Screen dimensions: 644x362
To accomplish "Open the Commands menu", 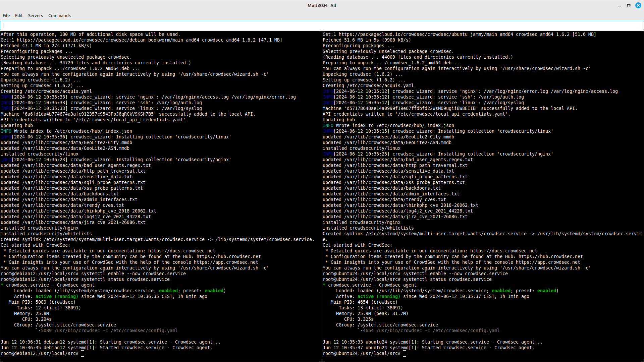I will click(x=59, y=15).
